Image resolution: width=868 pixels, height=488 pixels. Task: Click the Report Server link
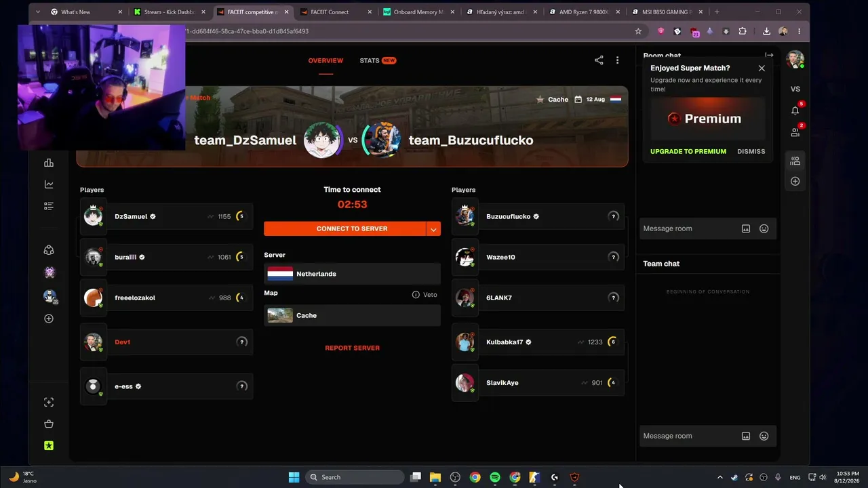(352, 348)
